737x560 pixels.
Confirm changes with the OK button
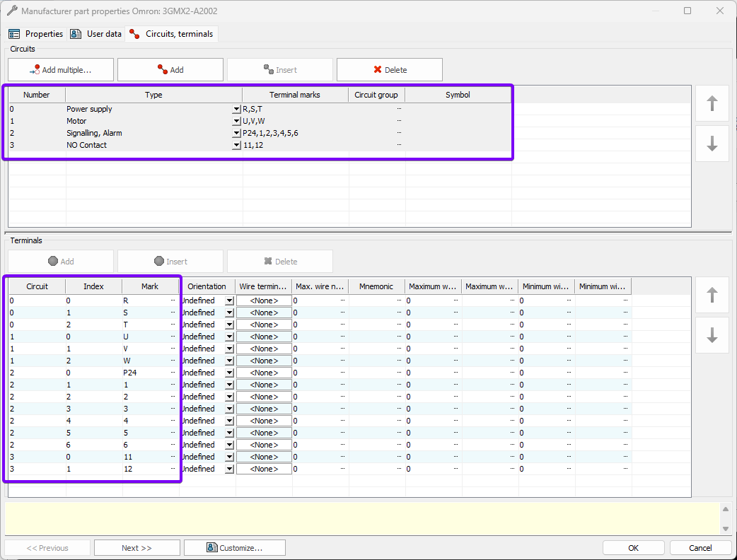pyautogui.click(x=632, y=547)
